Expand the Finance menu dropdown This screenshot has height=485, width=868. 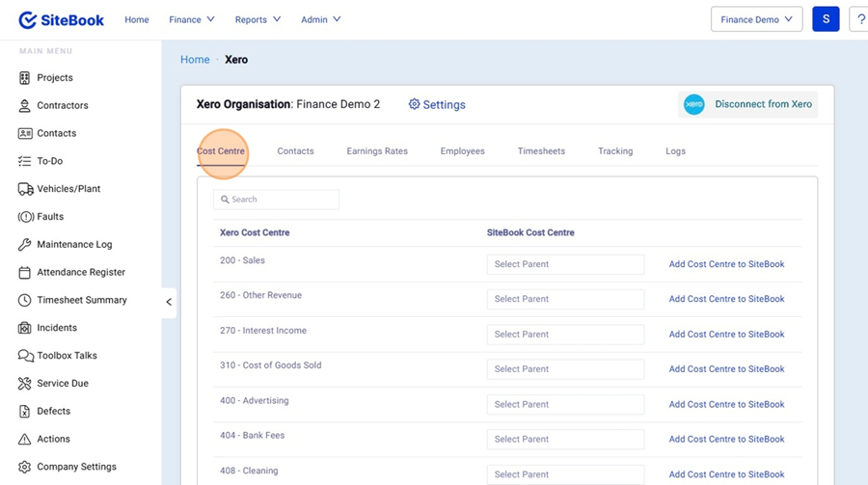tap(191, 19)
